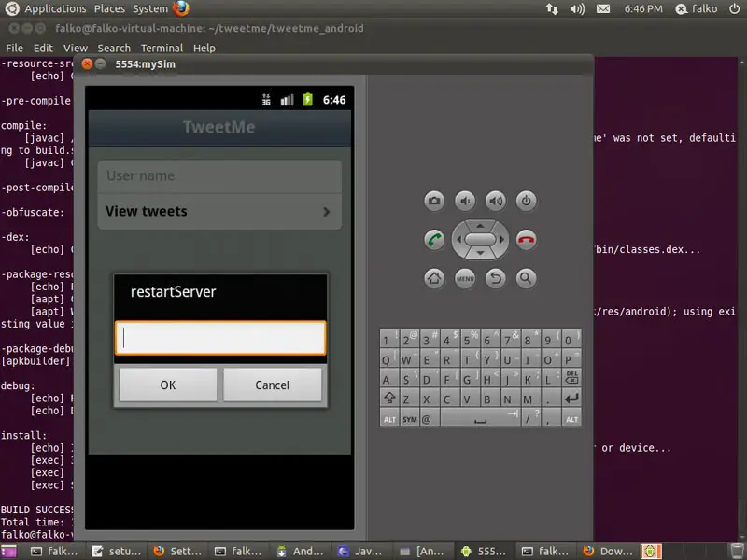
Task: Click the emulator Back arrow button
Action: tap(496, 278)
